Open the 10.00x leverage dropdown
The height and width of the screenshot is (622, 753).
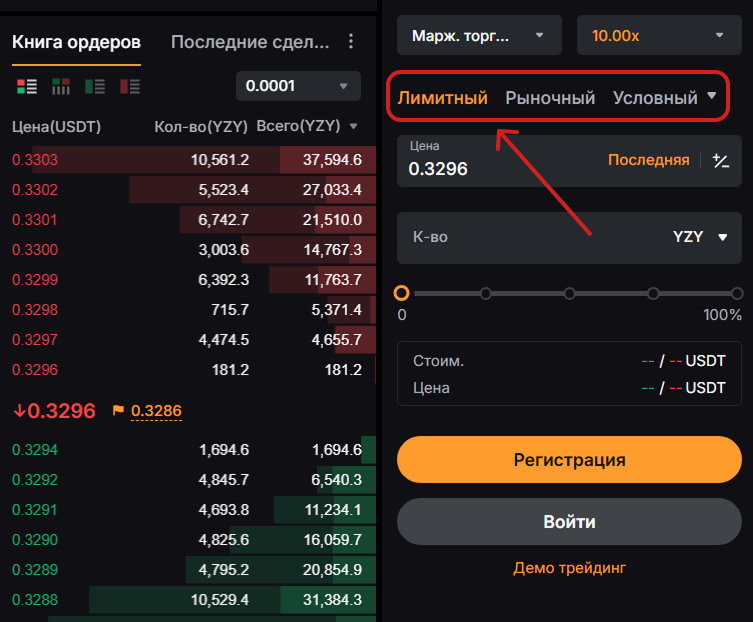click(x=659, y=35)
